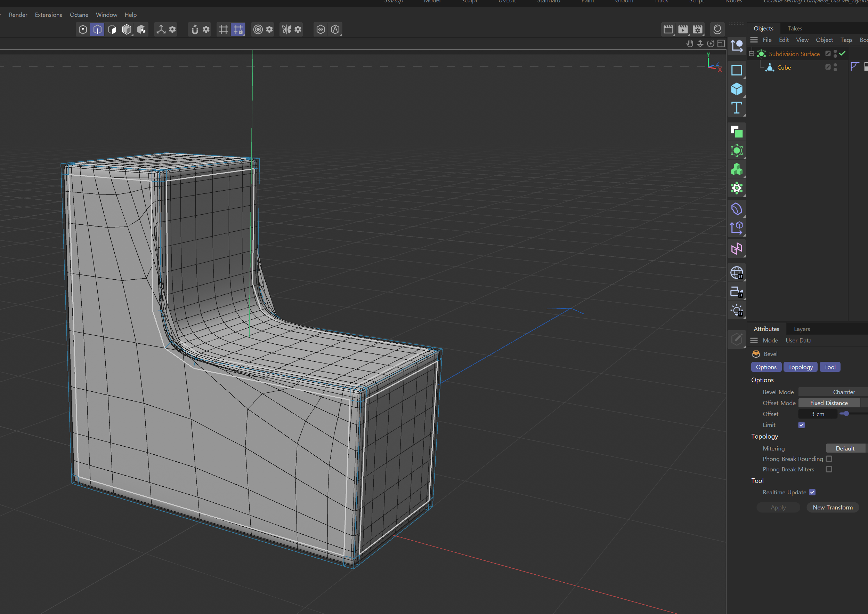Select Points mode icon in toolbar
This screenshot has width=868, height=614.
83,30
